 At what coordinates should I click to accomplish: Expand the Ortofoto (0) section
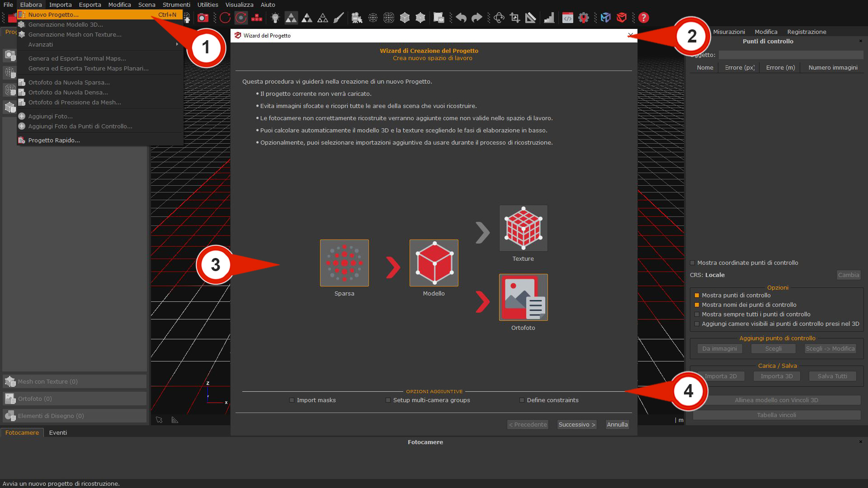pos(75,399)
